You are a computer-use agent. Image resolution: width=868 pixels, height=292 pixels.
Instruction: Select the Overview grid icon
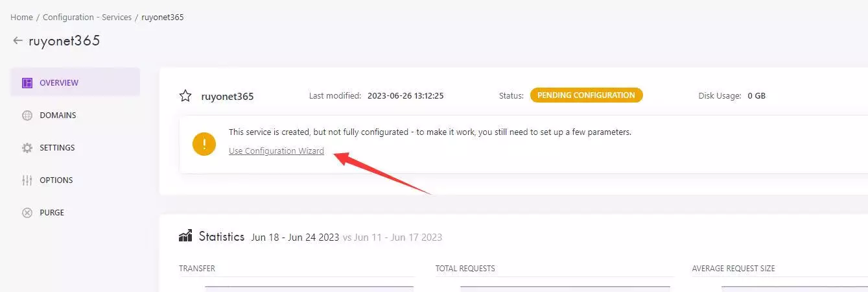27,83
